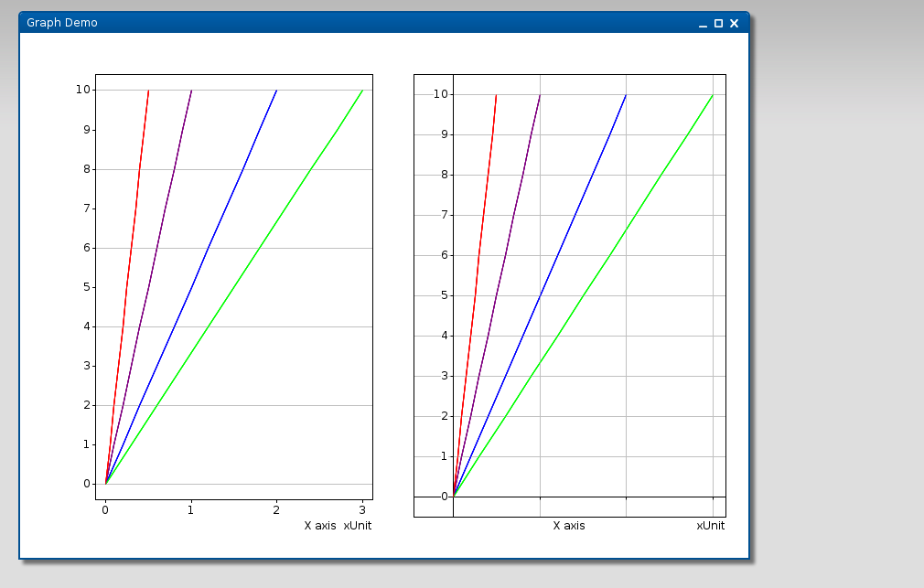Click the 'xUnit' label under right graph
The image size is (924, 588).
pyautogui.click(x=711, y=526)
